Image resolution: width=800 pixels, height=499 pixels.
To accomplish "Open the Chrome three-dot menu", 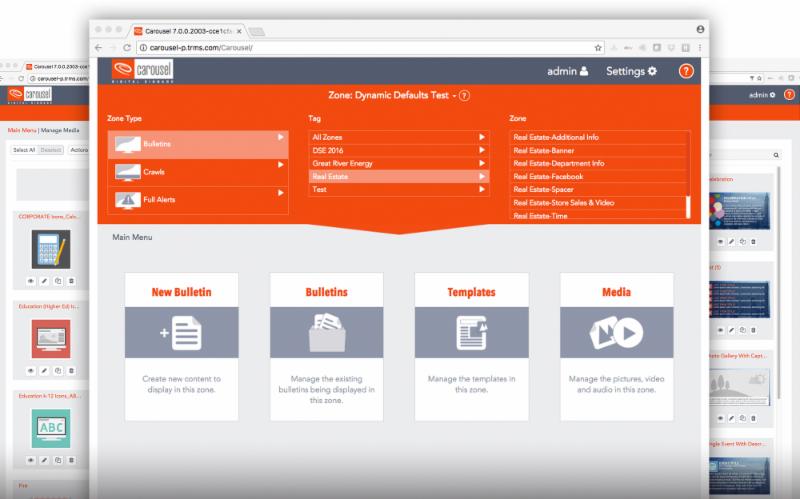I will click(700, 47).
